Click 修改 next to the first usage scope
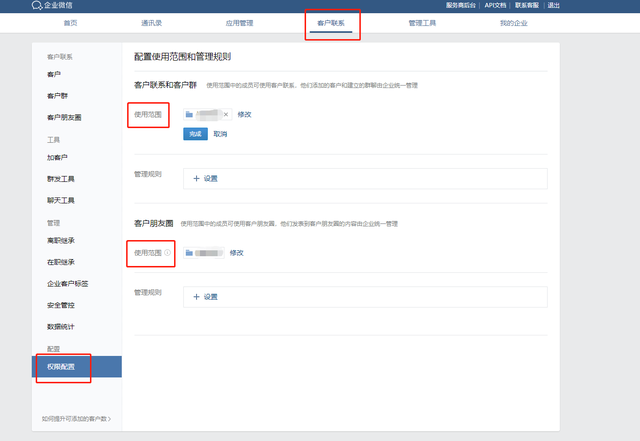 [245, 115]
